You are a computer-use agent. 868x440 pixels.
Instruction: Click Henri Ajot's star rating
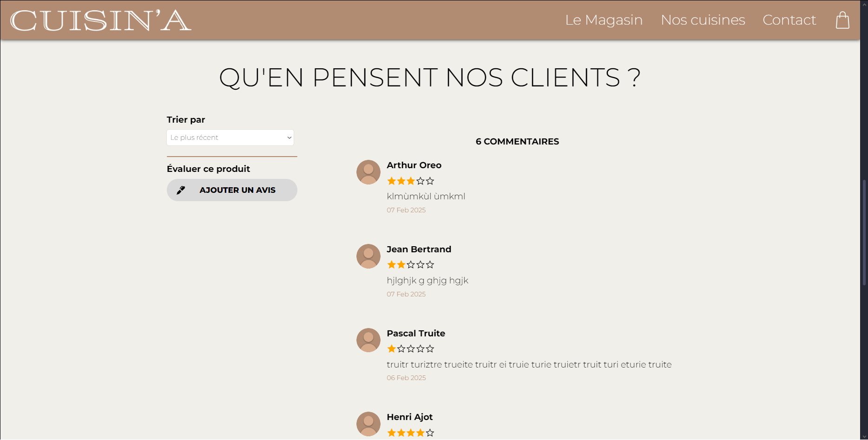point(410,433)
